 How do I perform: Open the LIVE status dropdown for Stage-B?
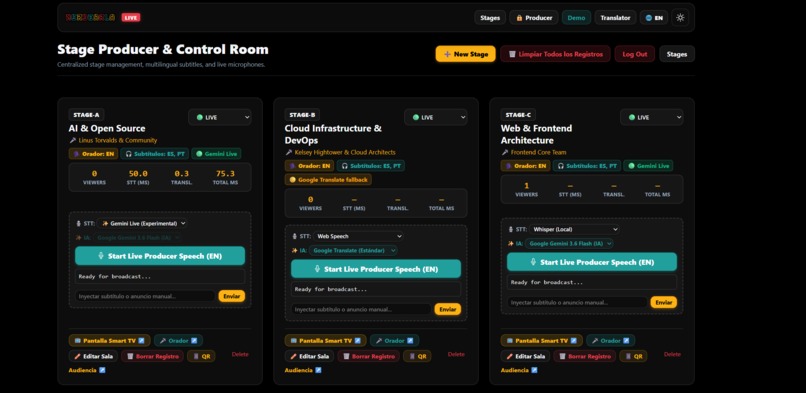[435, 117]
